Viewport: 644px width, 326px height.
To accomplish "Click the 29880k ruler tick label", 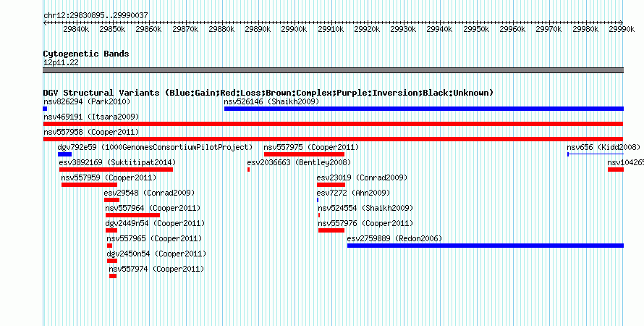I will tap(221, 29).
